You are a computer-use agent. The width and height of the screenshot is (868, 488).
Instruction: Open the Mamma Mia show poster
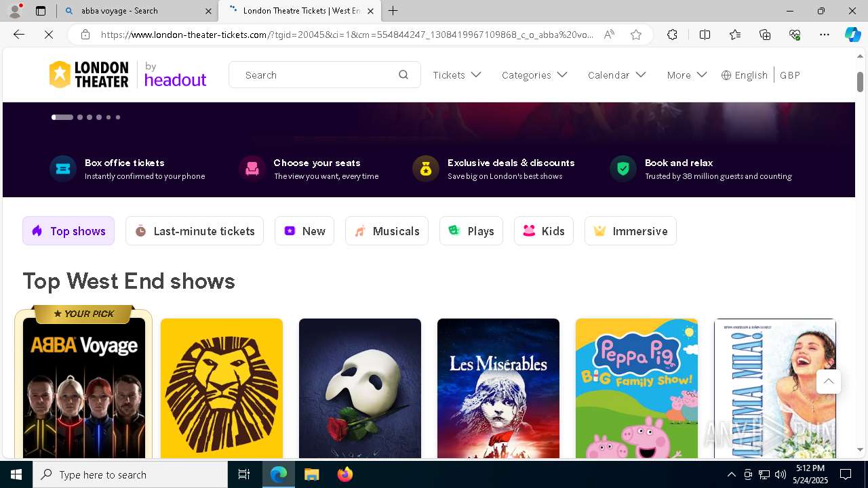click(775, 388)
